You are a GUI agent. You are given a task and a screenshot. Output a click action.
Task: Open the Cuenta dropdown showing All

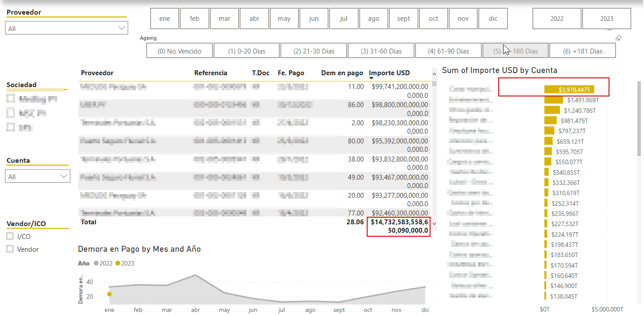click(x=38, y=177)
